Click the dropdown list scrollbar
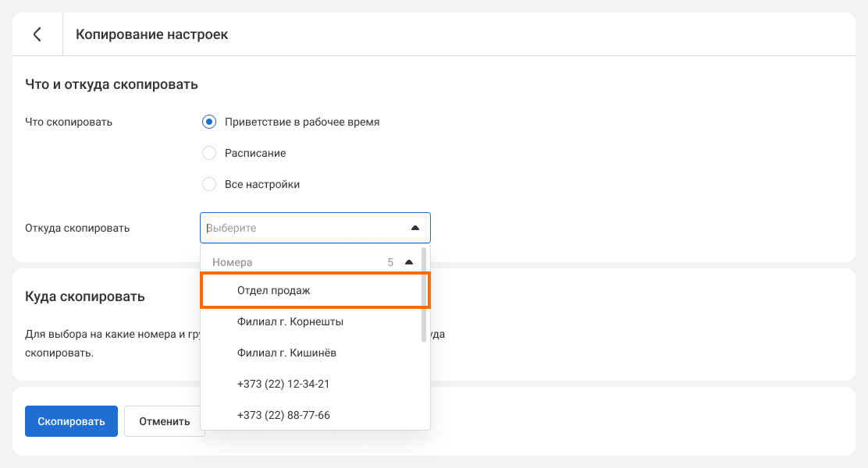 click(424, 295)
